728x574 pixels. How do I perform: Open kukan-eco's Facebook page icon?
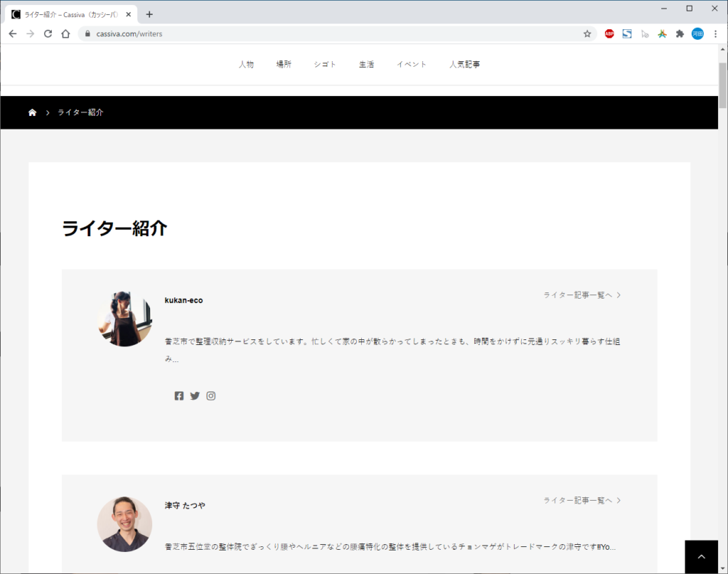pos(179,396)
